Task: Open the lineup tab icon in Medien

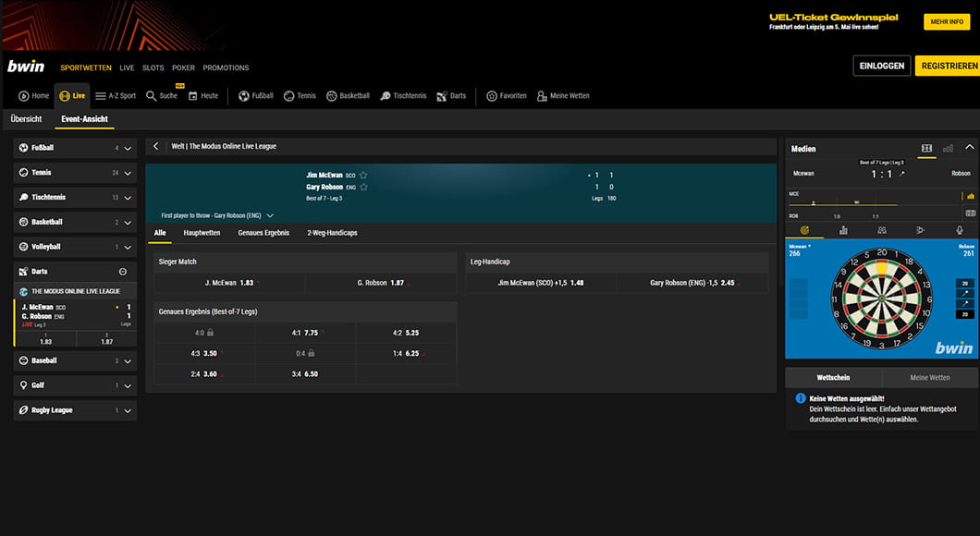Action: (921, 230)
